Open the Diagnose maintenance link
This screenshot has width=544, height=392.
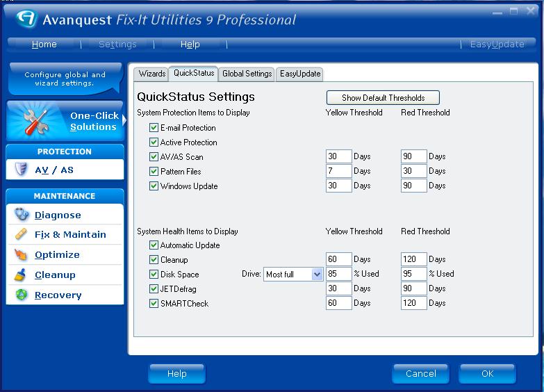click(x=58, y=215)
